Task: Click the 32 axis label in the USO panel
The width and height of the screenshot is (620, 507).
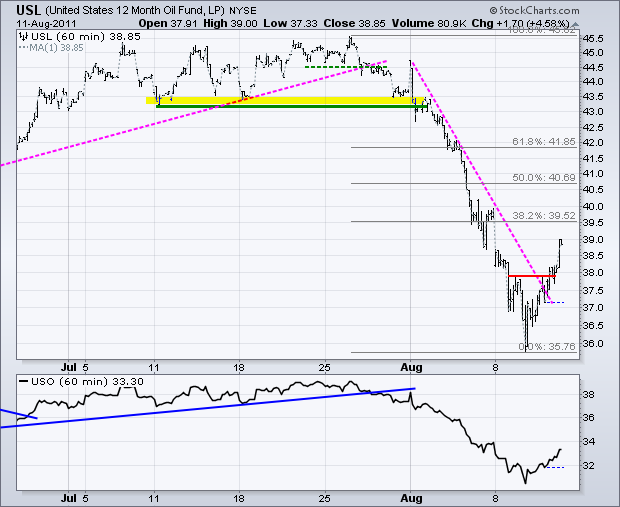Action: tap(588, 466)
